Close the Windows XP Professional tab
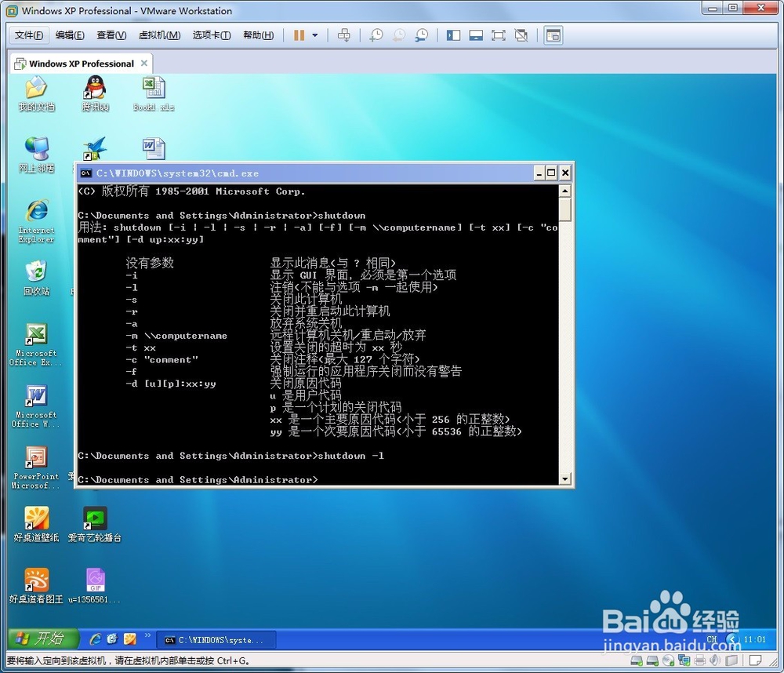The image size is (784, 673). (x=144, y=63)
